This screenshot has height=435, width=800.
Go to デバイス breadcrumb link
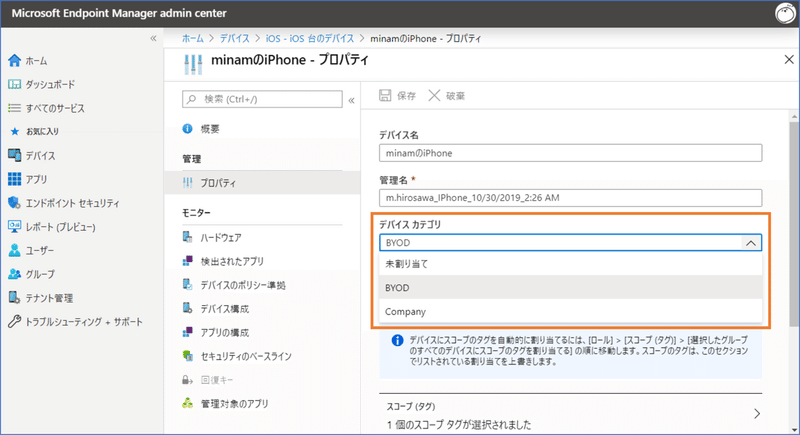click(x=235, y=38)
